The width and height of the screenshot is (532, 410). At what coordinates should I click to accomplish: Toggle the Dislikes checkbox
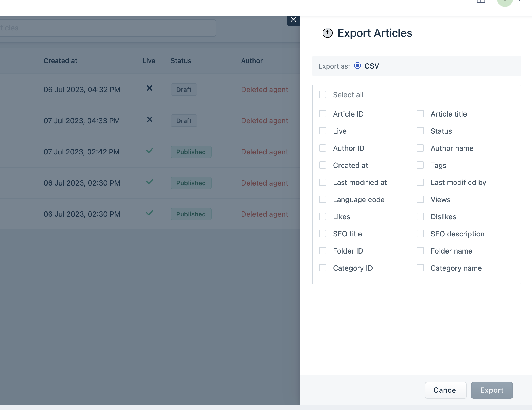pos(420,217)
